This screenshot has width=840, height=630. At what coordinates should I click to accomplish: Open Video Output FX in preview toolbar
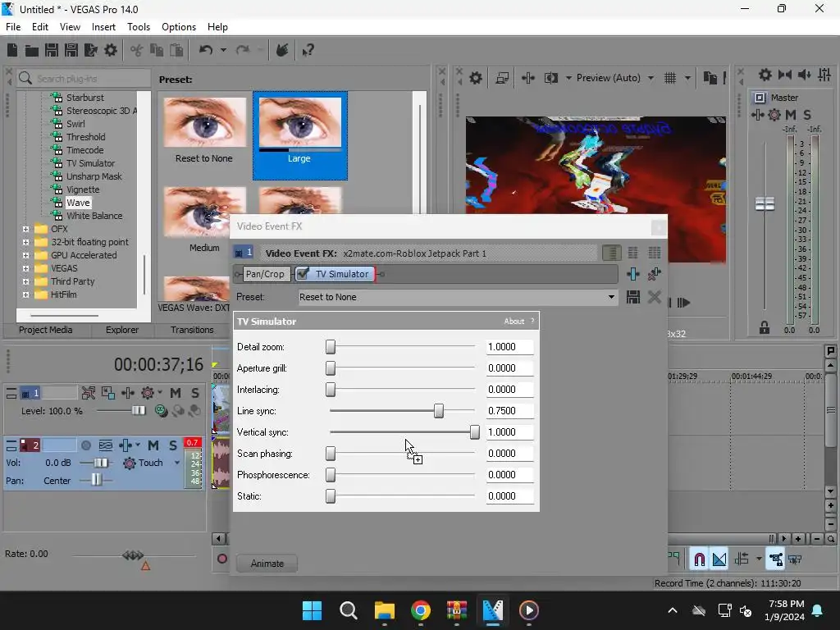point(527,78)
